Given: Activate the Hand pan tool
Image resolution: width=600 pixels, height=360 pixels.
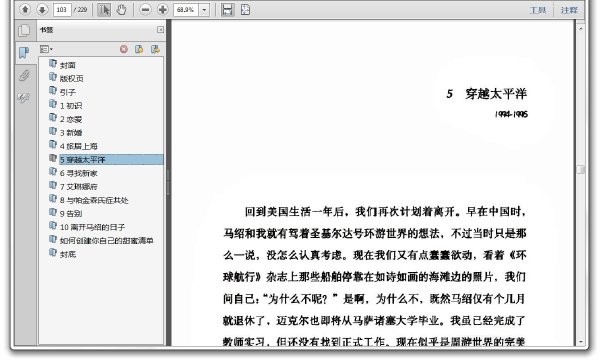Looking at the screenshot, I should coord(121,10).
